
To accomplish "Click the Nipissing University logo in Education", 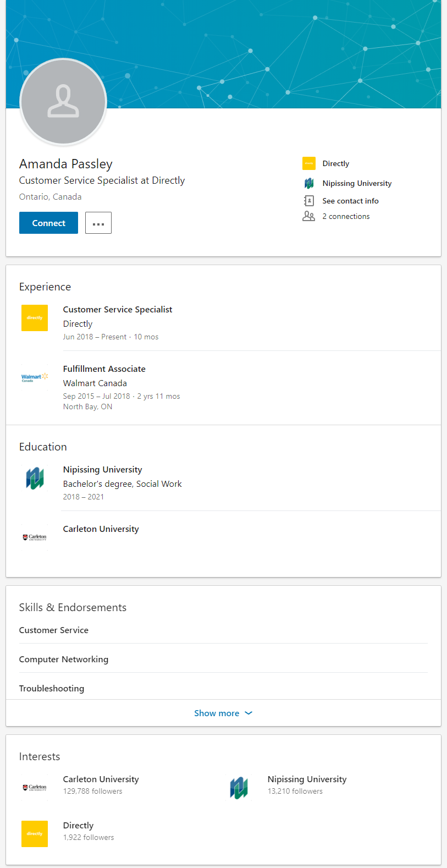I will [x=35, y=478].
